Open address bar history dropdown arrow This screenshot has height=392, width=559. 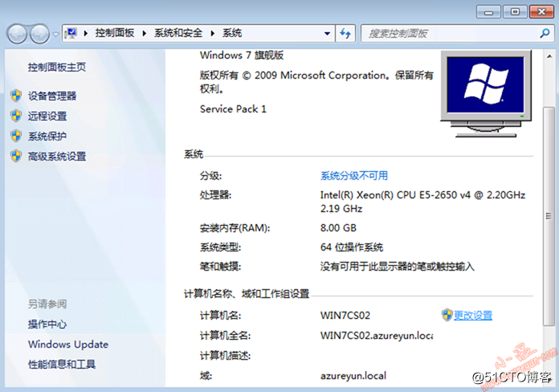click(x=327, y=34)
